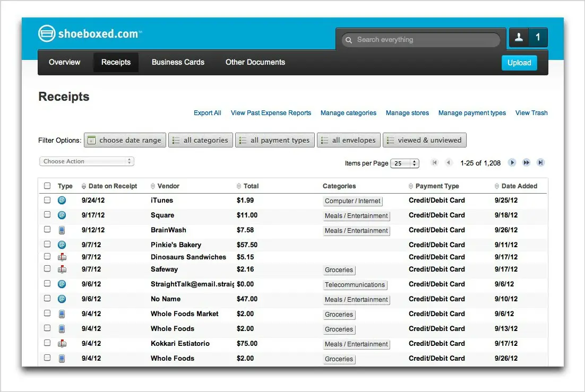Image resolution: width=585 pixels, height=392 pixels.
Task: Open the user account icon
Action: [519, 37]
